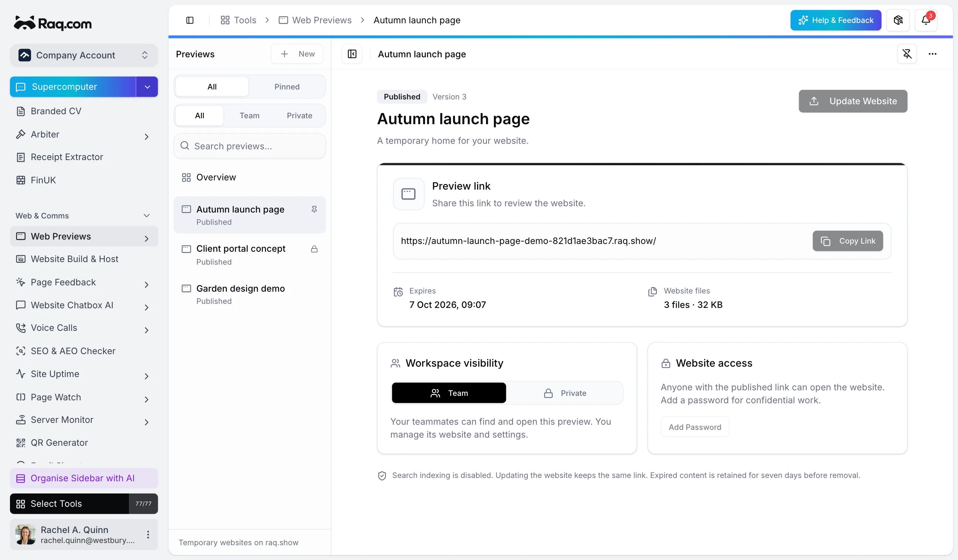Screen dimensions: 958x560
Task: Open Website Build & Host
Action: click(84, 259)
